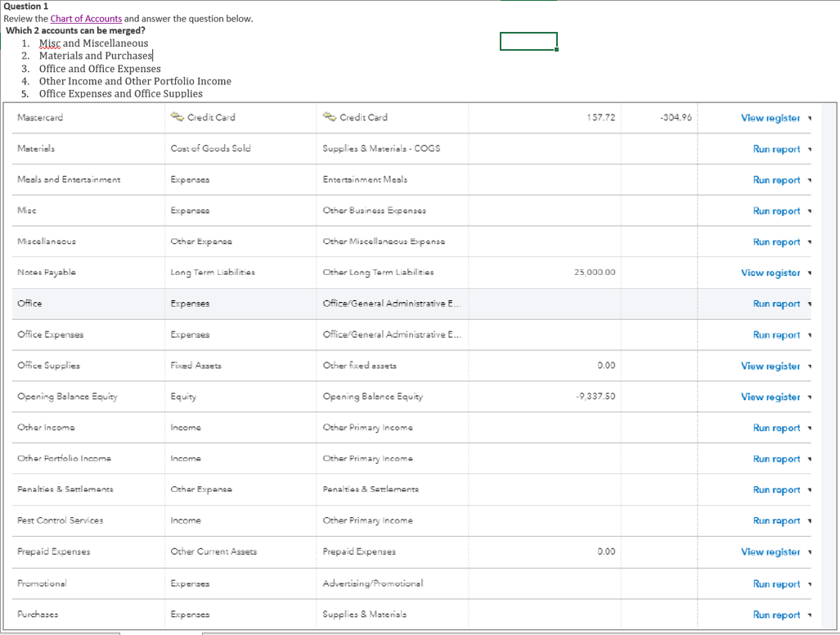Run report for Pest Control Services
This screenshot has width=840, height=635.
pyautogui.click(x=776, y=521)
